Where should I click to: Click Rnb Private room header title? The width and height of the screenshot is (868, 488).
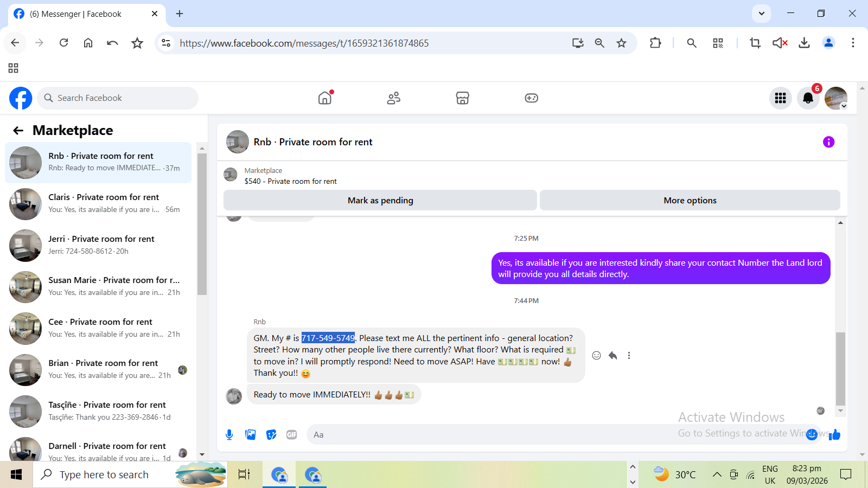313,142
